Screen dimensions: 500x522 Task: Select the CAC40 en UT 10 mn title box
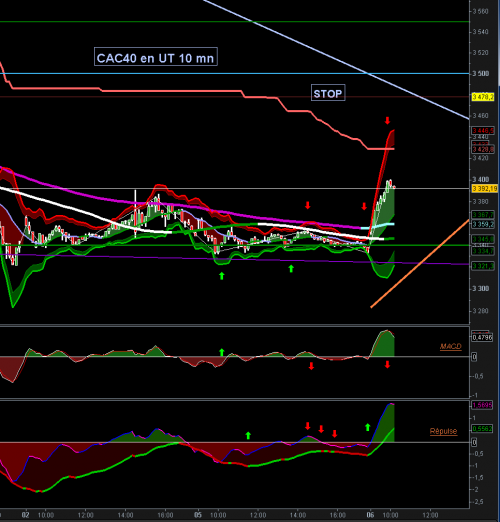tap(156, 57)
